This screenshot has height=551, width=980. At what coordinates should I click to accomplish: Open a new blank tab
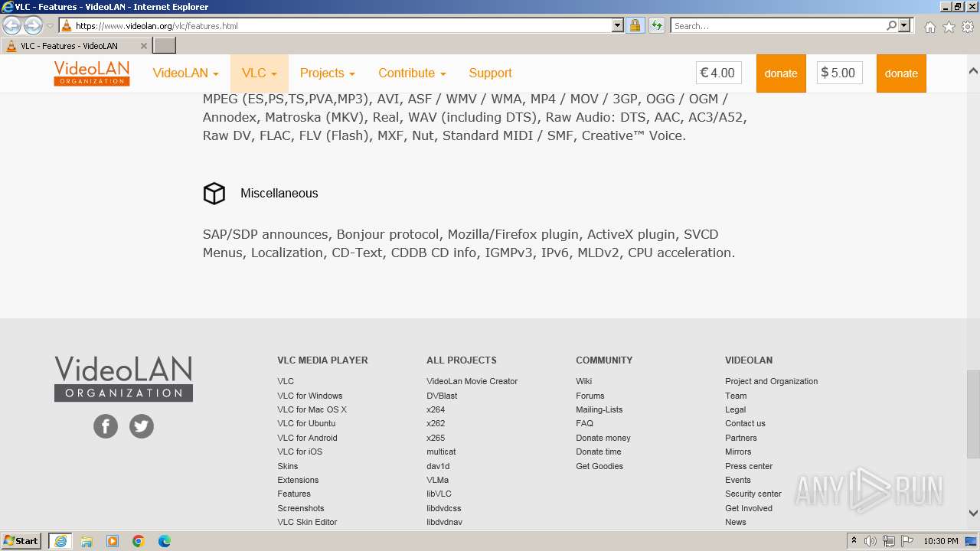coord(165,46)
